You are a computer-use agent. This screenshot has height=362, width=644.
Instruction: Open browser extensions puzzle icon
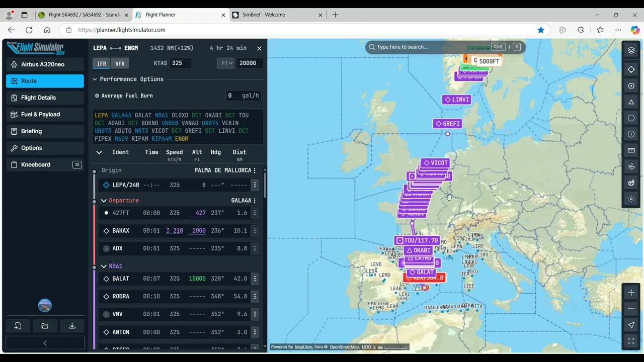click(581, 30)
